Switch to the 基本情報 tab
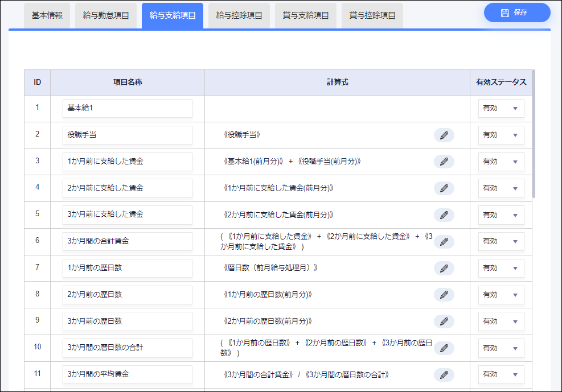 (x=47, y=15)
